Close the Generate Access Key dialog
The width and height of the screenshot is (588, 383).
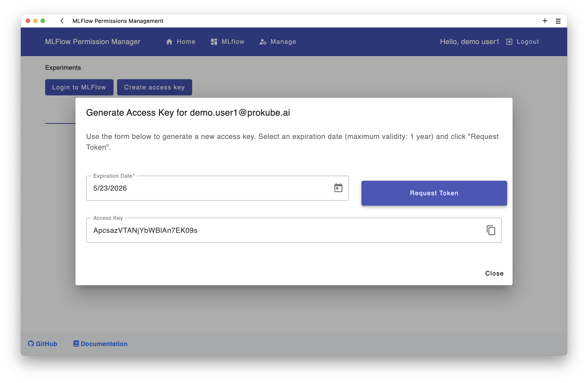tap(494, 273)
